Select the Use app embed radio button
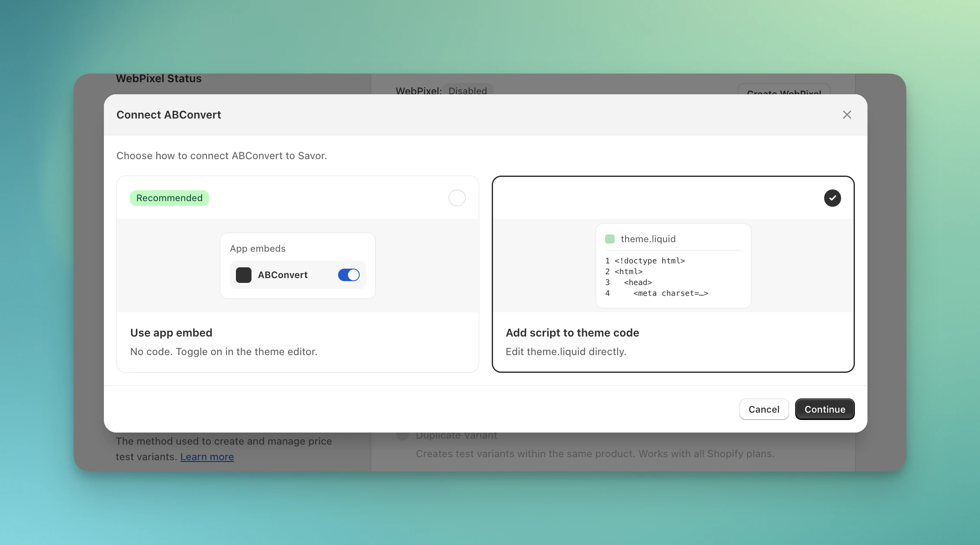This screenshot has height=545, width=980. coord(457,198)
